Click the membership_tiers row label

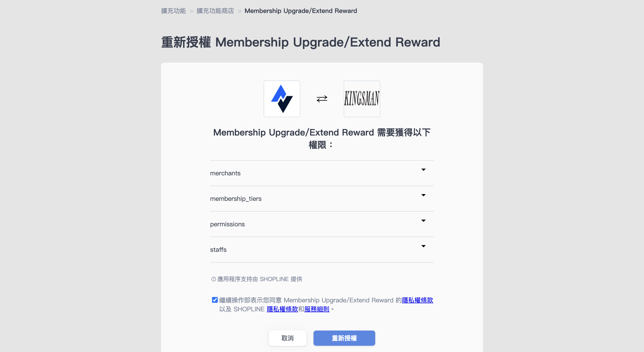[236, 199]
